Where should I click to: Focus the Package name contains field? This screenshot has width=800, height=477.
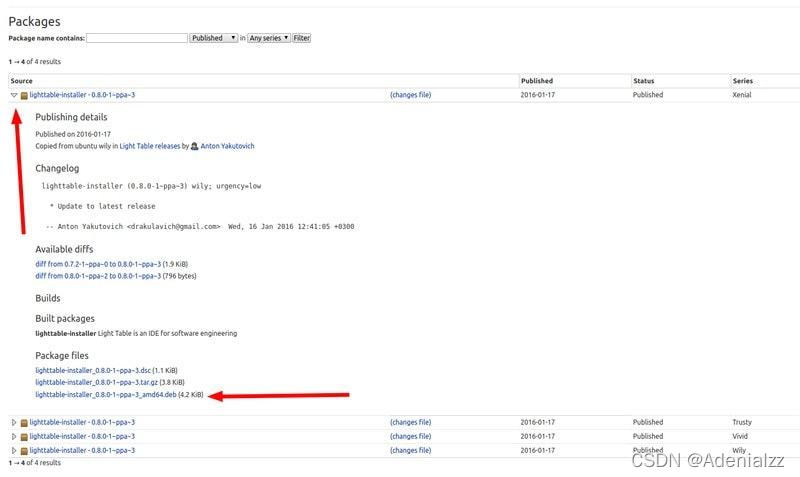(137, 38)
